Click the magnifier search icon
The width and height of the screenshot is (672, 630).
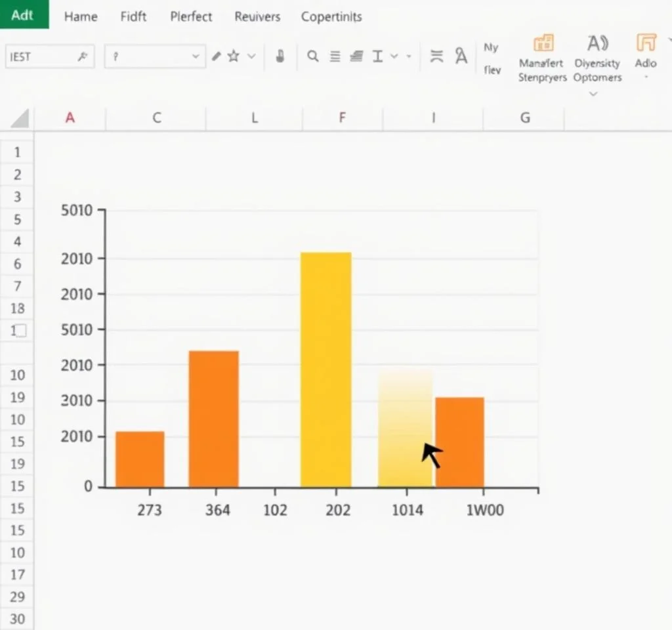point(313,56)
